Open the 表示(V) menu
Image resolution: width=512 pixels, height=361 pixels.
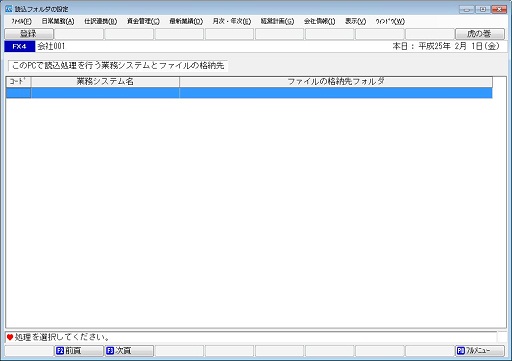(355, 21)
